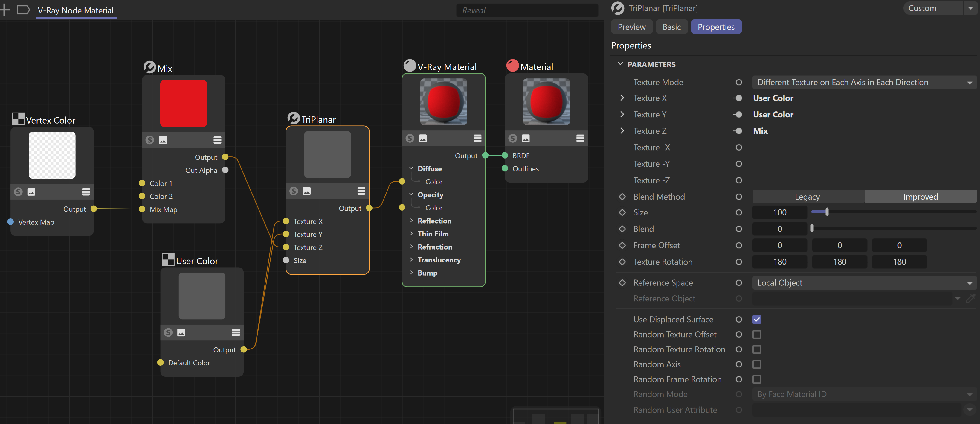Image resolution: width=980 pixels, height=424 pixels.
Task: Click the Reveal search field
Action: (x=527, y=10)
